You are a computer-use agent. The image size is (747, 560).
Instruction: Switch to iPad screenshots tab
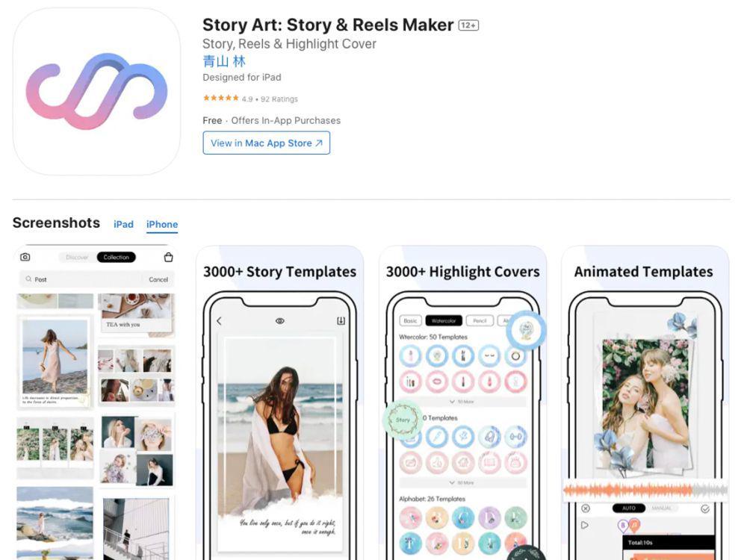pos(123,224)
